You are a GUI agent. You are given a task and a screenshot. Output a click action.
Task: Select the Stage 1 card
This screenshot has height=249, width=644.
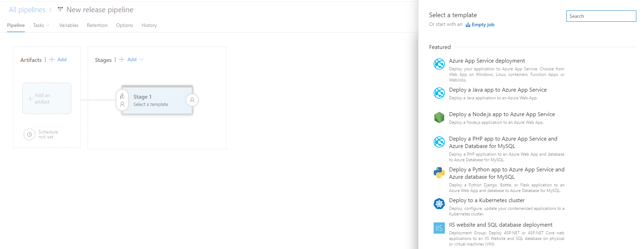[x=157, y=100]
